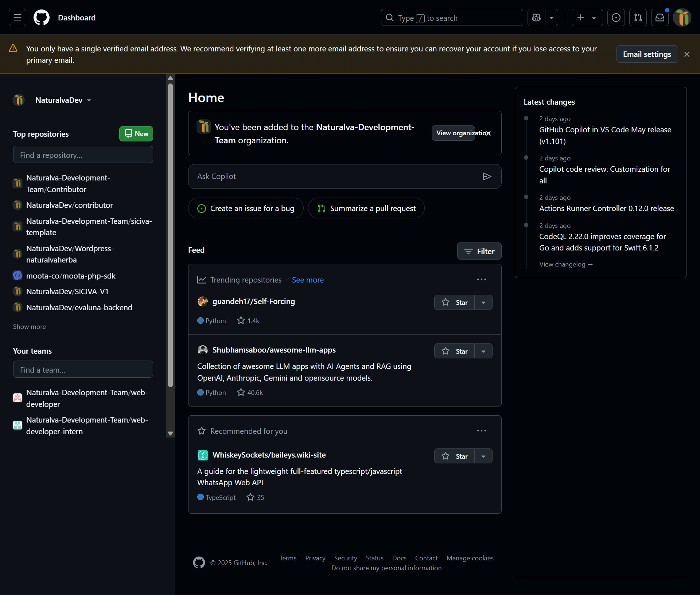Screen dimensions: 700x595
Task: Open Actions Runner Controller 0.12.0 release
Action: [x=606, y=209]
